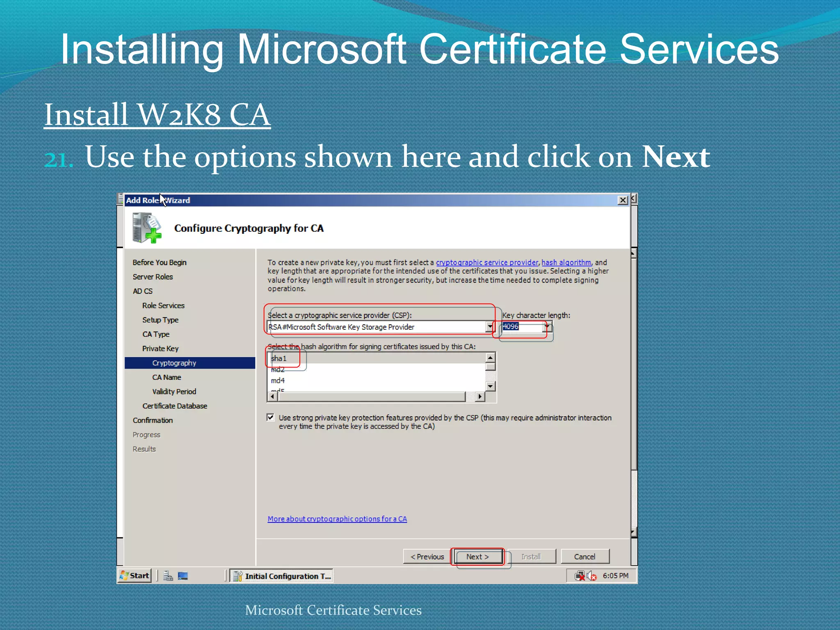This screenshot has height=630, width=840.
Task: Select the Setup Type step
Action: click(160, 320)
